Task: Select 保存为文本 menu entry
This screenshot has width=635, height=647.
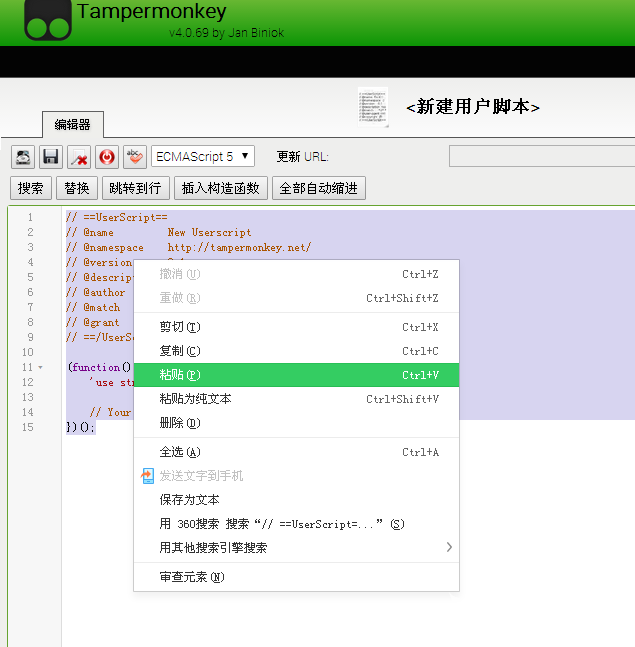Action: (x=296, y=500)
